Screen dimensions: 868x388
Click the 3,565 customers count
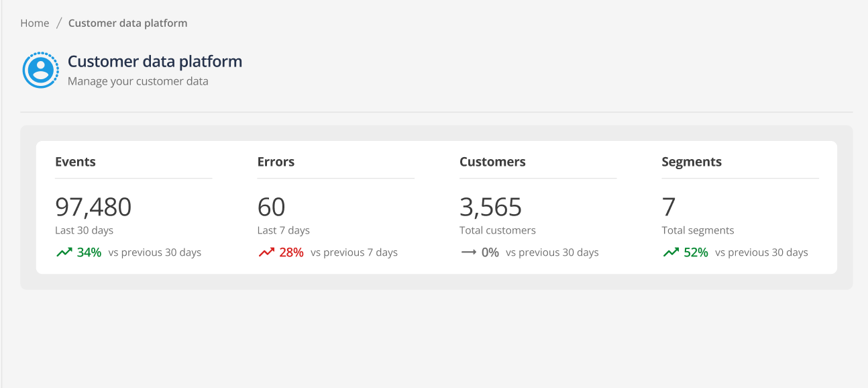(x=490, y=207)
